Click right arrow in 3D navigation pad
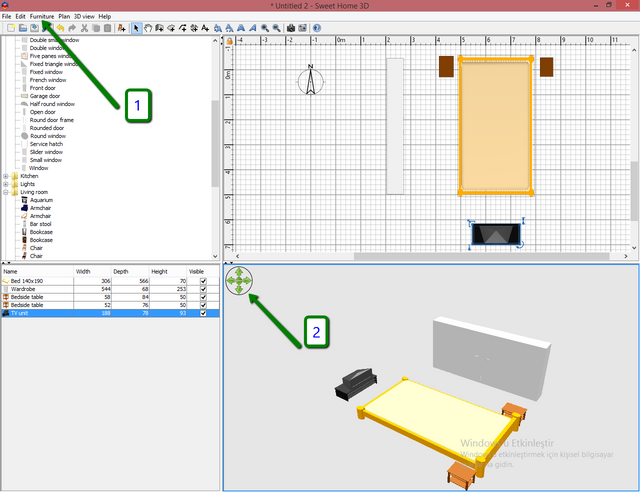This screenshot has height=492, width=640. tap(248, 281)
